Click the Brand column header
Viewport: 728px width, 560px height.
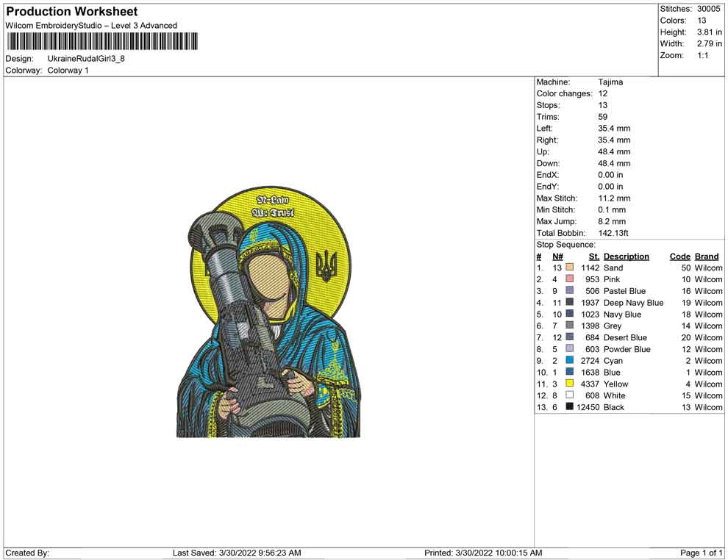pos(707,256)
